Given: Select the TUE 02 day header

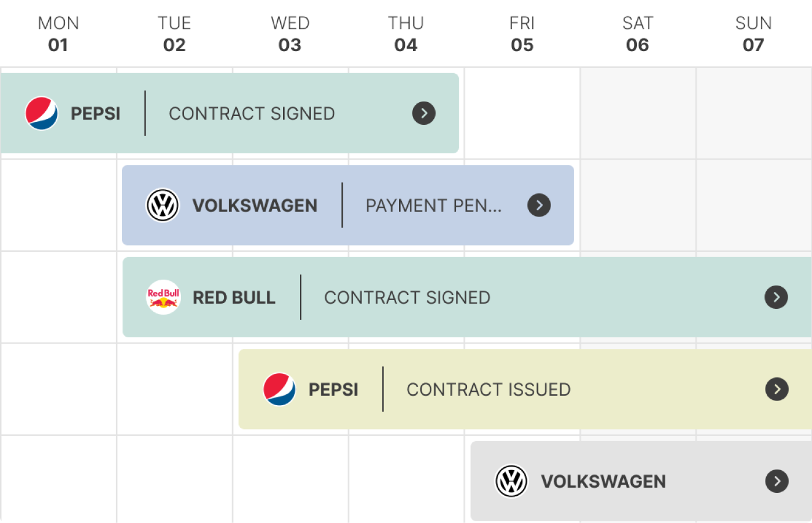Looking at the screenshot, I should pos(174,34).
